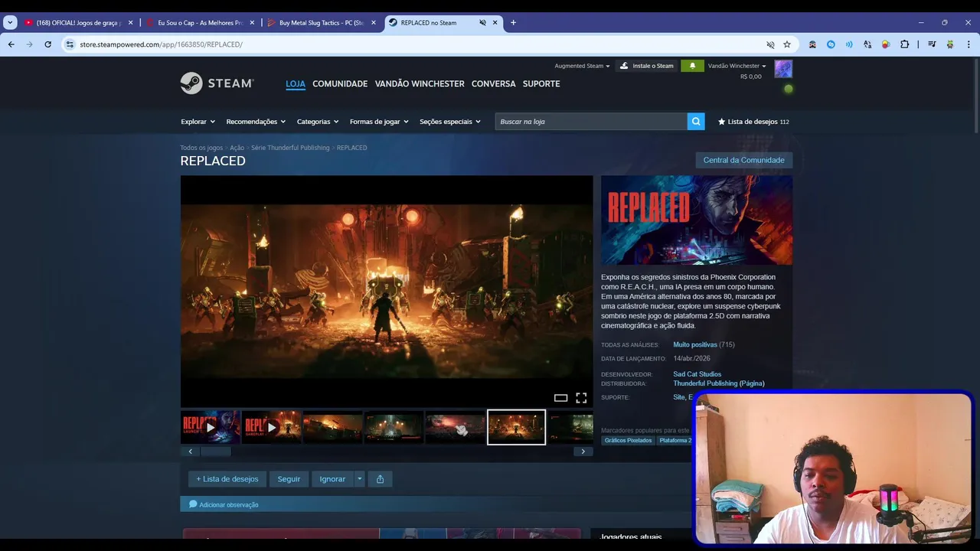This screenshot has height=551, width=980.
Task: Click the store search magnifier button
Action: pyautogui.click(x=696, y=122)
